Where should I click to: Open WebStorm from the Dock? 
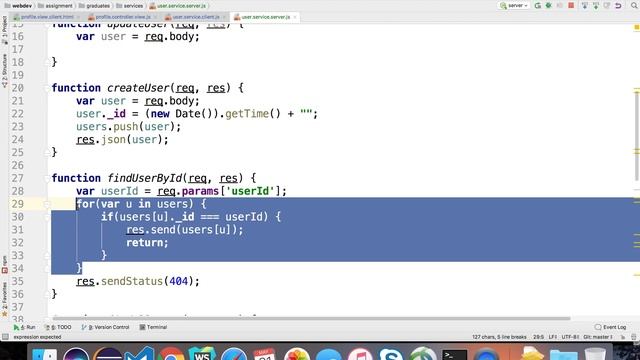click(x=202, y=354)
